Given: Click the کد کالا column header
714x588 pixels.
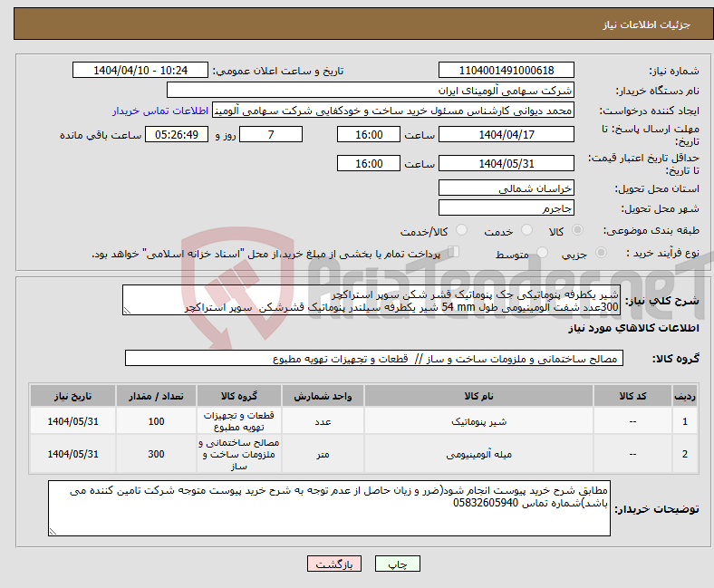Looking at the screenshot, I should pyautogui.click(x=633, y=395).
